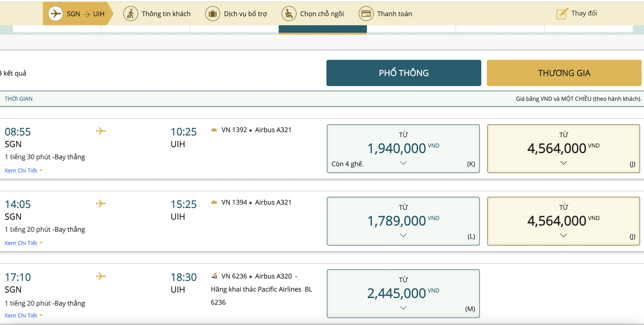Image resolution: width=644 pixels, height=325 pixels.
Task: Click the seat icon for Chọn chỗ ngồi
Action: click(289, 14)
